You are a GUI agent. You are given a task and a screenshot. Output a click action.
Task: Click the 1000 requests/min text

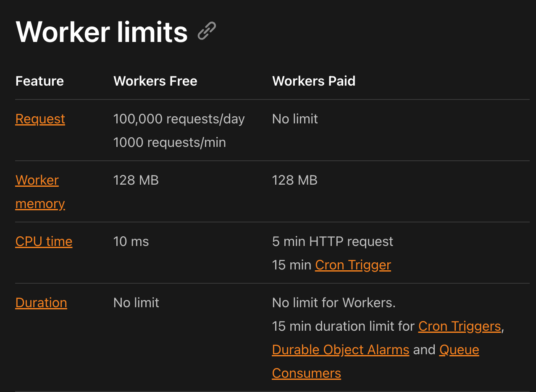click(170, 142)
